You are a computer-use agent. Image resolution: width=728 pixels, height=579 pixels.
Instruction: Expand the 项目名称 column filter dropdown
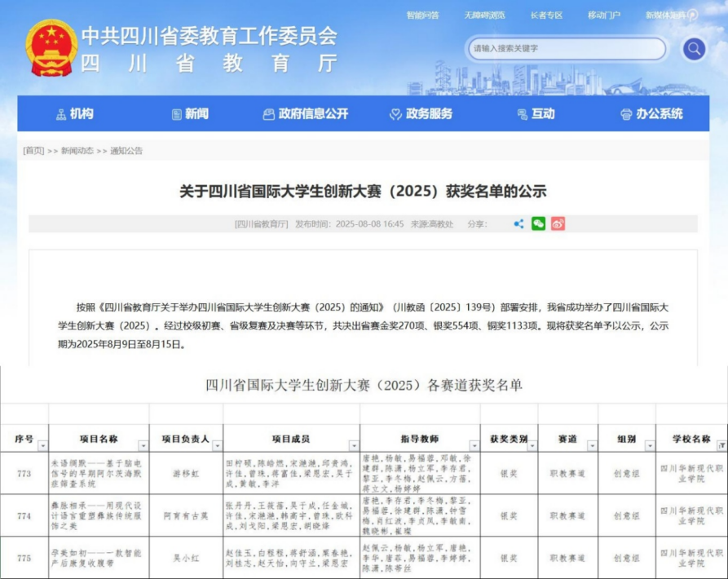coord(143,446)
